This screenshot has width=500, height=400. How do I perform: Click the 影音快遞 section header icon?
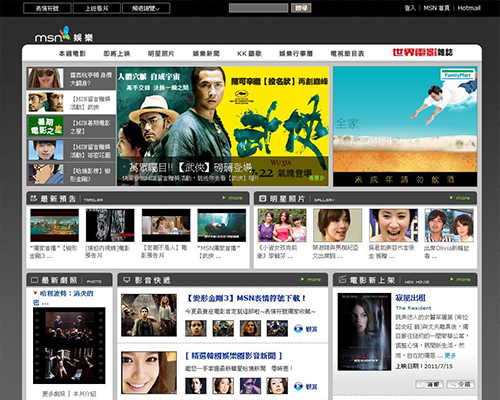tap(126, 280)
